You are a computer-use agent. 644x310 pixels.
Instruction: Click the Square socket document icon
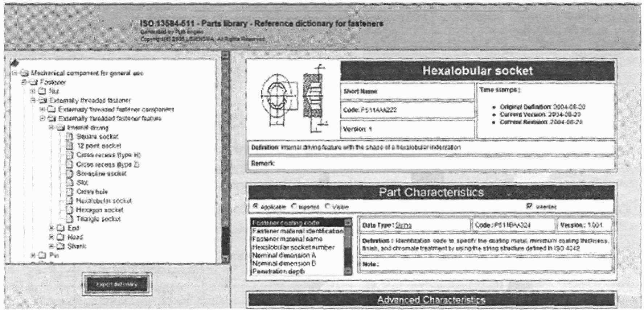point(70,137)
